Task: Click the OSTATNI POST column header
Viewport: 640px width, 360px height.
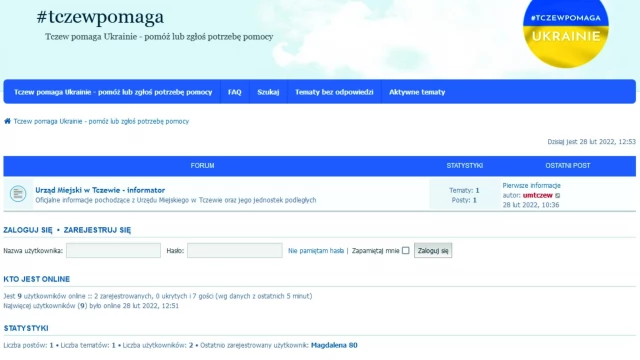Action: [x=568, y=166]
